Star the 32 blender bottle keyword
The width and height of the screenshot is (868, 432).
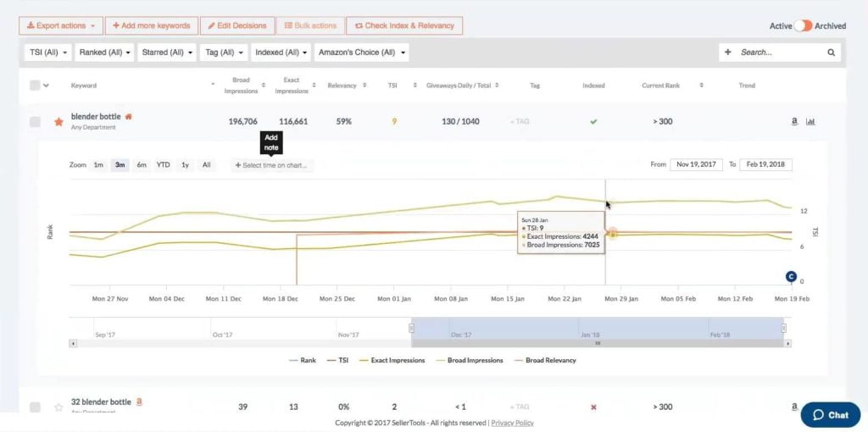coord(58,407)
